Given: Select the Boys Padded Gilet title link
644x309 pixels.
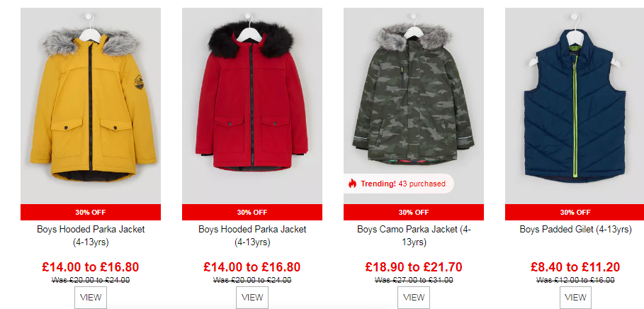Looking at the screenshot, I should tap(575, 230).
